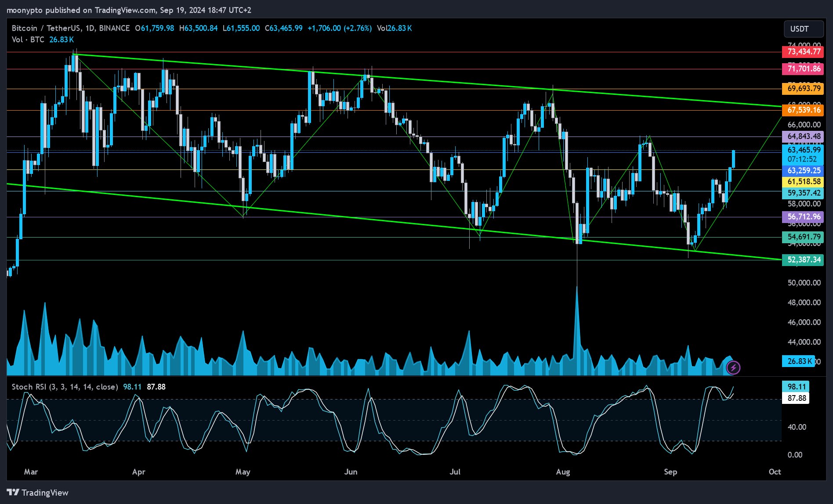Click the pink 71,701.86 price label
Screen dimensions: 833x504
(x=804, y=68)
